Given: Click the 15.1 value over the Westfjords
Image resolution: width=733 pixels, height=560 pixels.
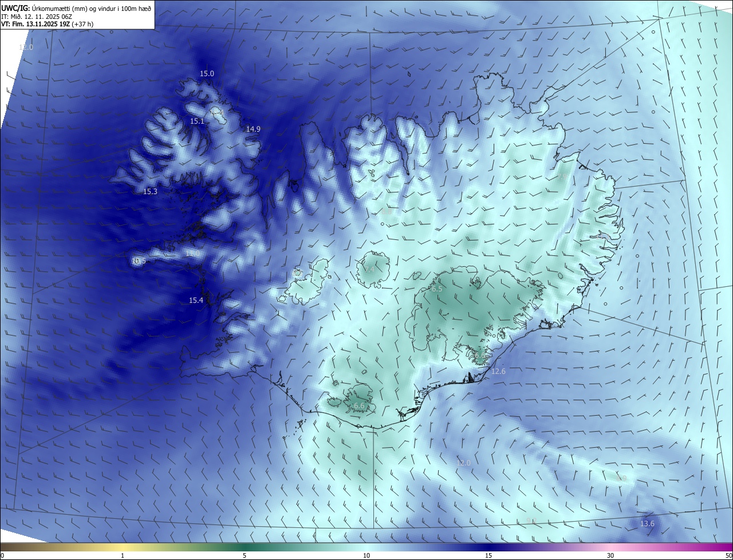Looking at the screenshot, I should coord(197,121).
